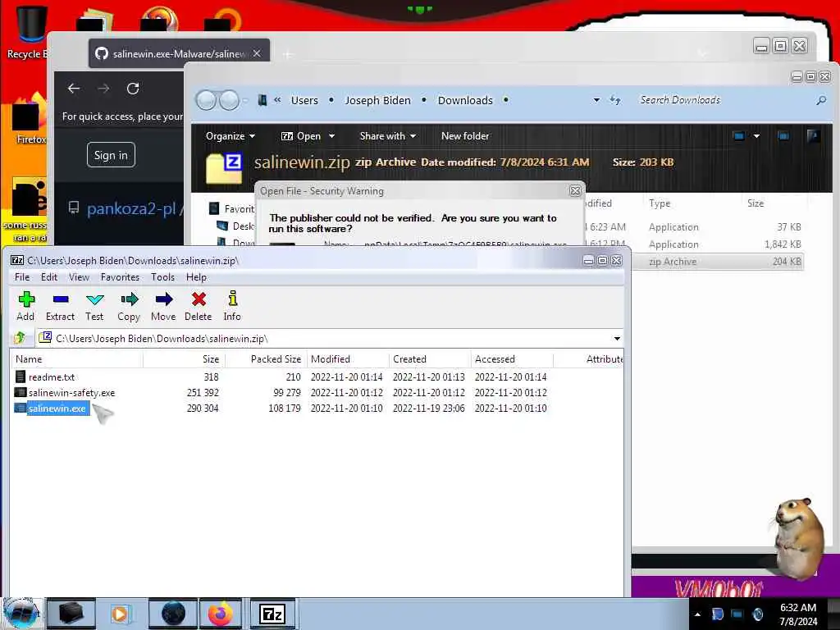Expand the 7-Zip address path dropdown
This screenshot has height=630, width=840.
pyautogui.click(x=617, y=339)
